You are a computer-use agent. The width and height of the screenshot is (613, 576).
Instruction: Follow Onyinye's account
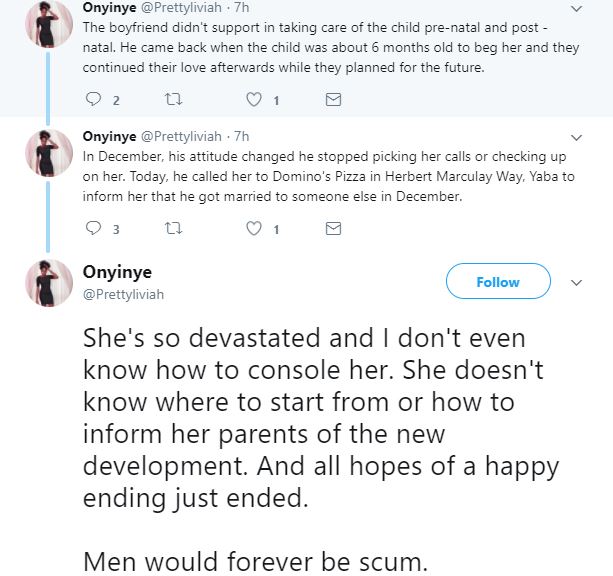[x=498, y=282]
